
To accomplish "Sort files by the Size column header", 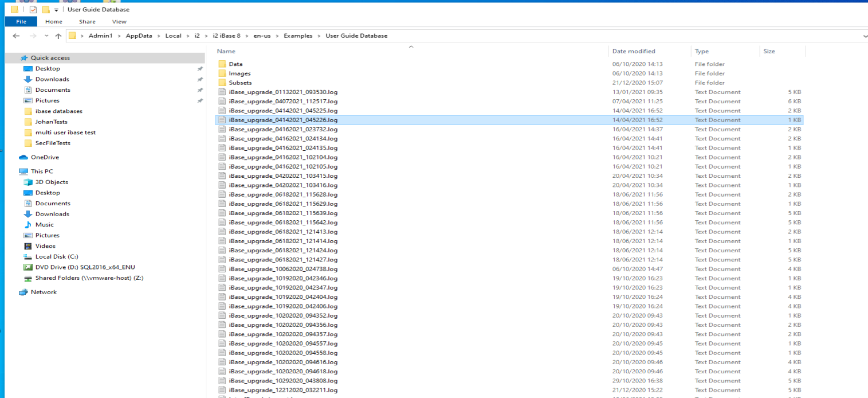I will [769, 51].
